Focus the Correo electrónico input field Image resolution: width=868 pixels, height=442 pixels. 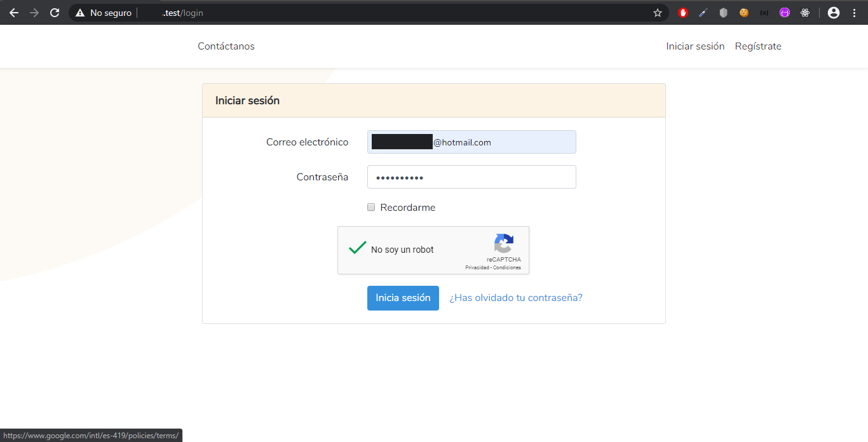click(471, 142)
